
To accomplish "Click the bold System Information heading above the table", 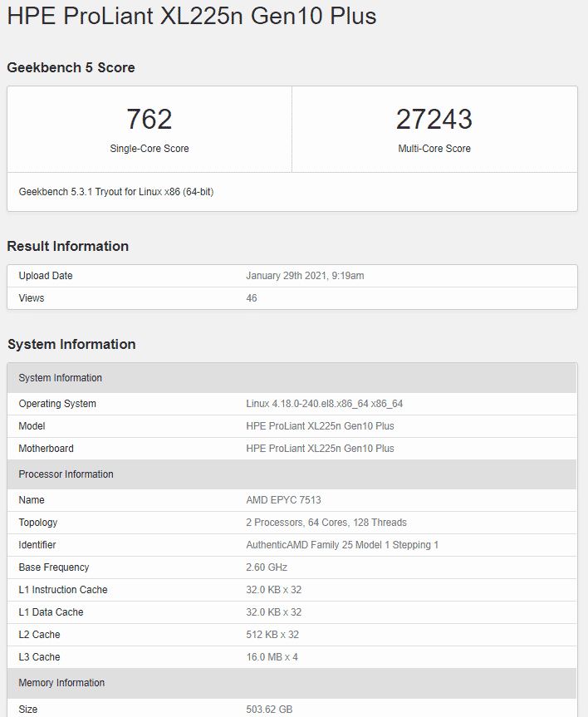I will [x=71, y=344].
